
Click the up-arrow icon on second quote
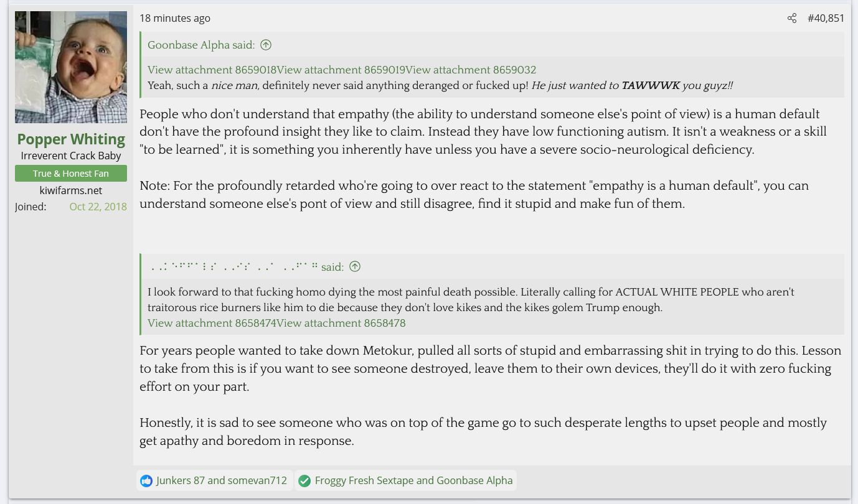pos(355,267)
